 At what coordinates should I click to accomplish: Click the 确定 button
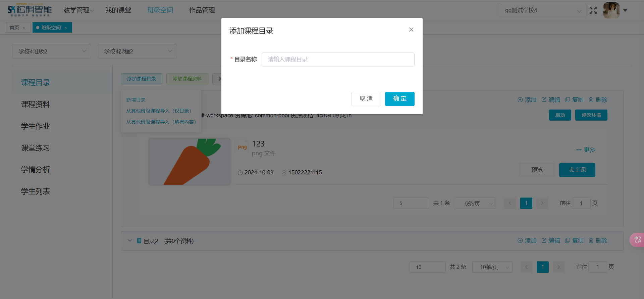tap(399, 99)
